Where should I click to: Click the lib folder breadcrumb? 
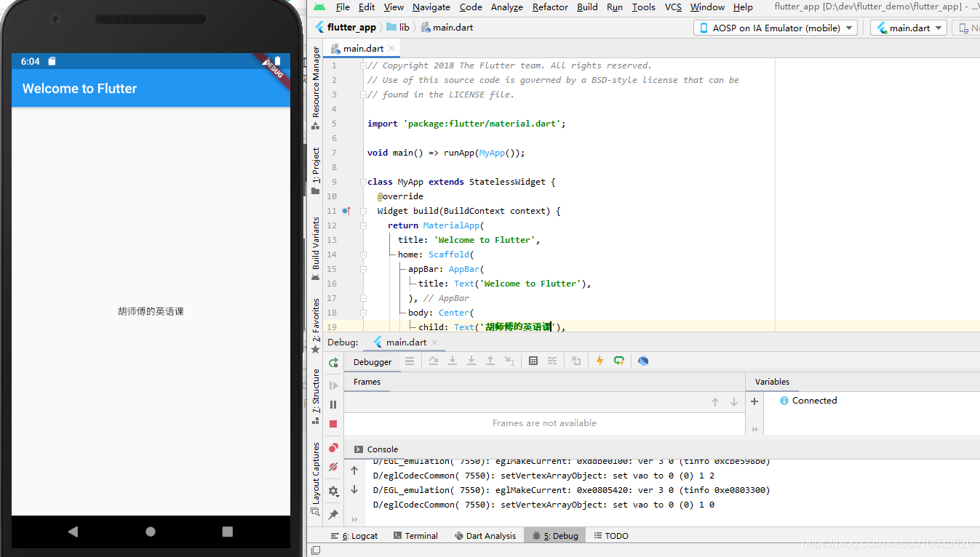(397, 28)
